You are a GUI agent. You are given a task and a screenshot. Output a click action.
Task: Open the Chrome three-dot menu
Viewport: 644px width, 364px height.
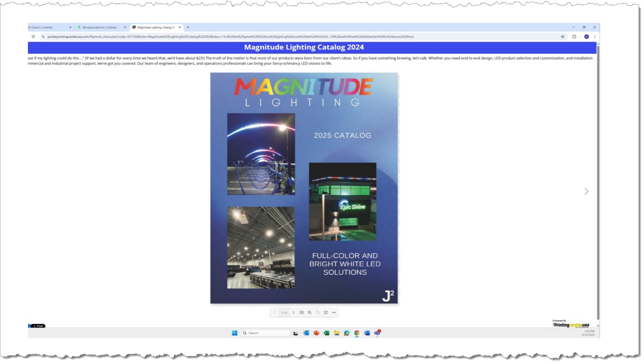point(595,37)
